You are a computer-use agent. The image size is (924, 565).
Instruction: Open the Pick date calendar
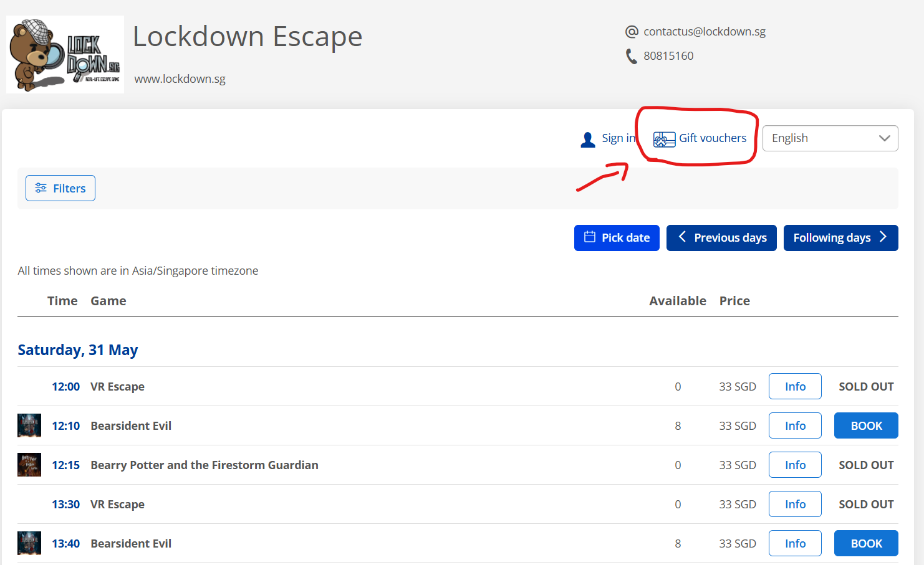click(617, 238)
